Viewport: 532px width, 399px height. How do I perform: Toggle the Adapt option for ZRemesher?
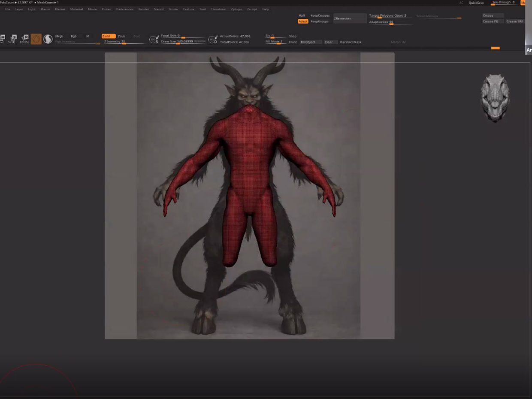coord(303,21)
